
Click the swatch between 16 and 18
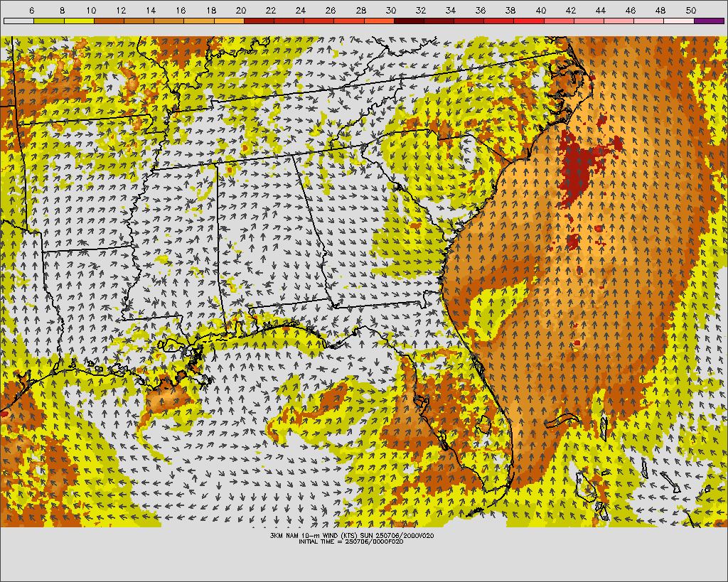pos(199,21)
